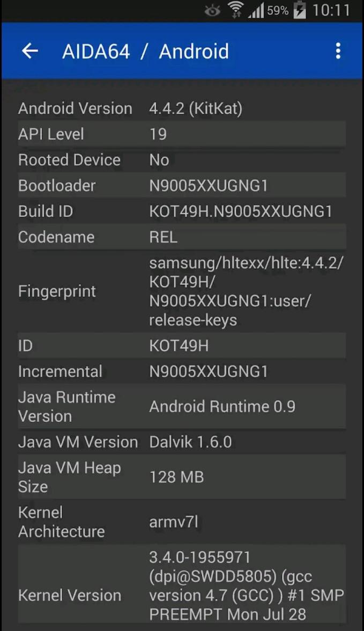Select the Rooted Device row
Image resolution: width=364 pixels, height=631 pixels.
click(182, 159)
